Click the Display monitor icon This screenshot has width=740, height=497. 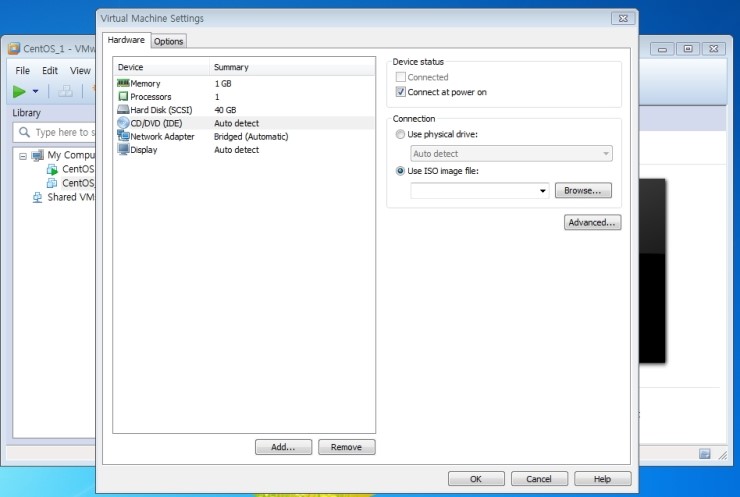point(123,149)
